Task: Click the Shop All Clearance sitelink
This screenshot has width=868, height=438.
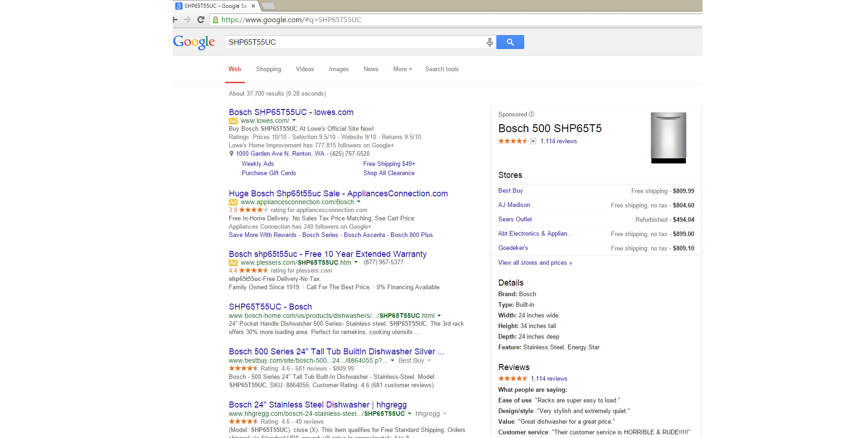Action: pyautogui.click(x=389, y=173)
